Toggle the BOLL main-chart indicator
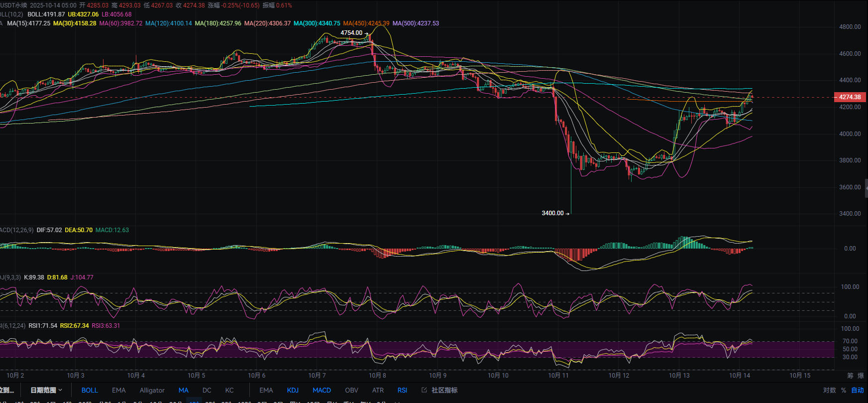 pyautogui.click(x=90, y=390)
